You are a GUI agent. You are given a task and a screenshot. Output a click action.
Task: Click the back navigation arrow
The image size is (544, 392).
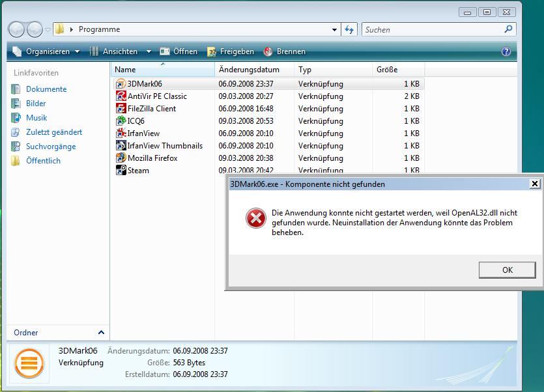coord(16,29)
